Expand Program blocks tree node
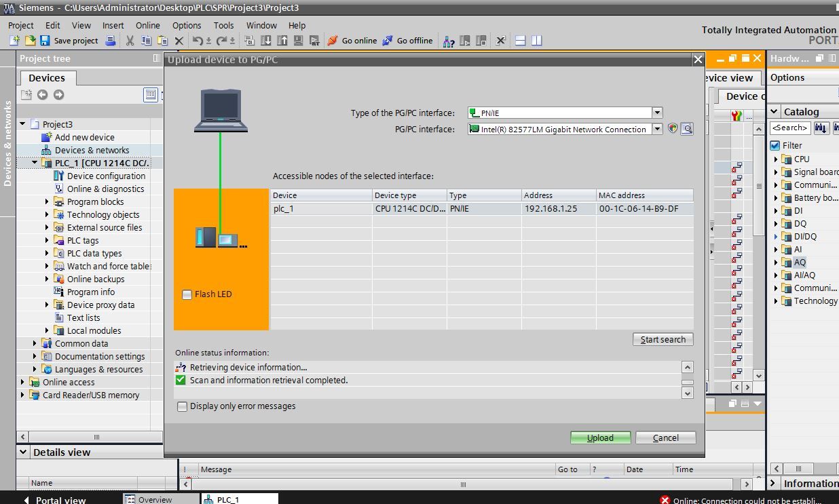Screen dimensions: 839x504 point(47,201)
